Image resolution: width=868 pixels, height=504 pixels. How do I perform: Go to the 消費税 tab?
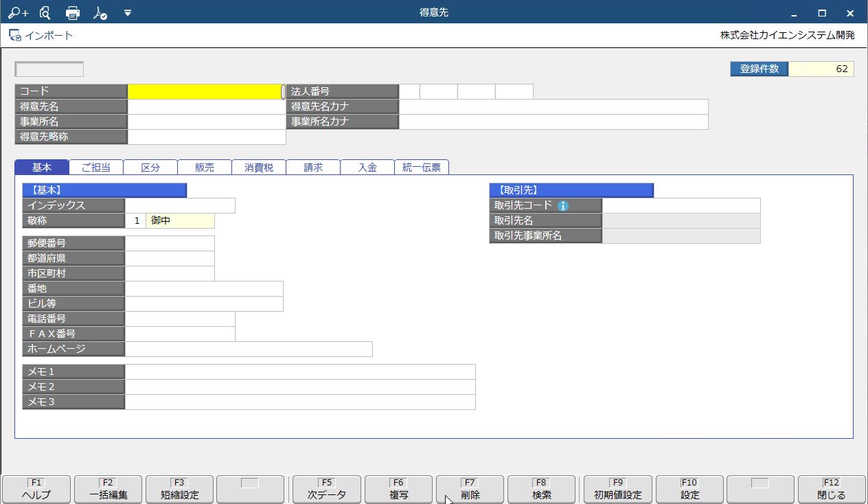(x=259, y=167)
